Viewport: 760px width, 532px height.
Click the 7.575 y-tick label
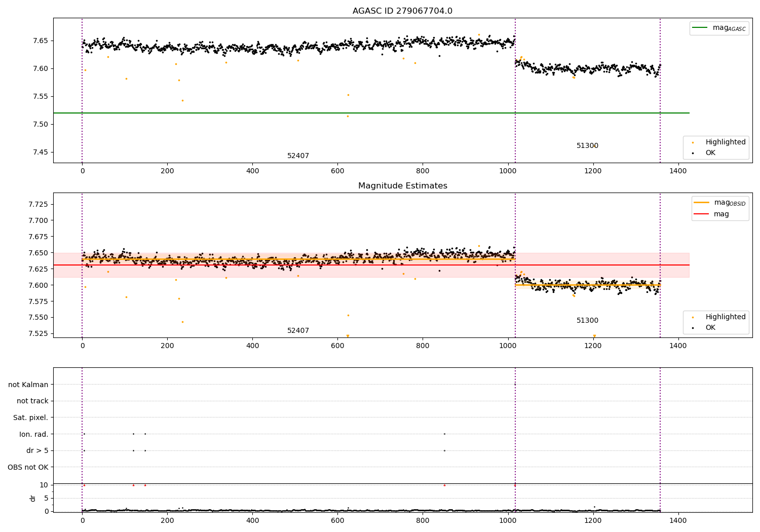point(38,301)
